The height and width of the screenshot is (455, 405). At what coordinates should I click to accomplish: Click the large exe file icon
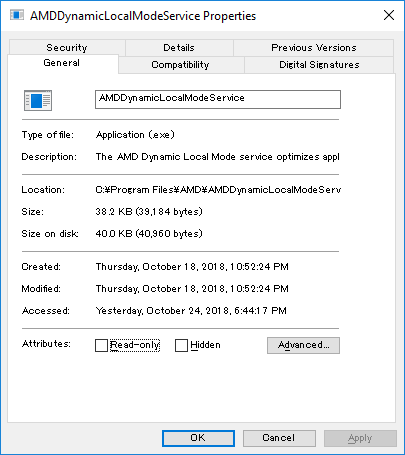[x=38, y=100]
